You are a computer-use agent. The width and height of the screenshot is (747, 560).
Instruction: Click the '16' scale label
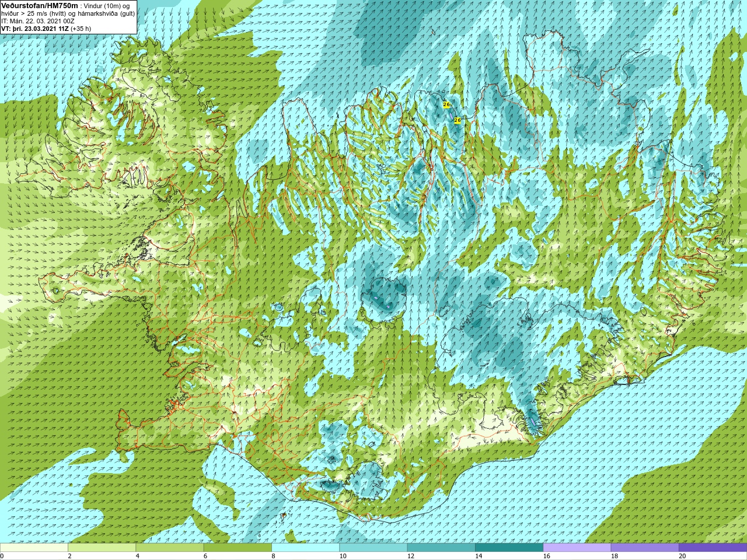coord(546,556)
